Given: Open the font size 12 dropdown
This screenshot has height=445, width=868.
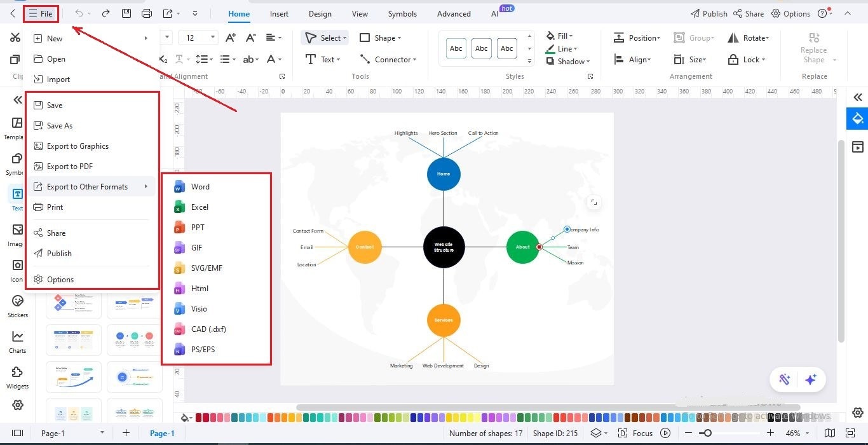Looking at the screenshot, I should click(x=212, y=38).
